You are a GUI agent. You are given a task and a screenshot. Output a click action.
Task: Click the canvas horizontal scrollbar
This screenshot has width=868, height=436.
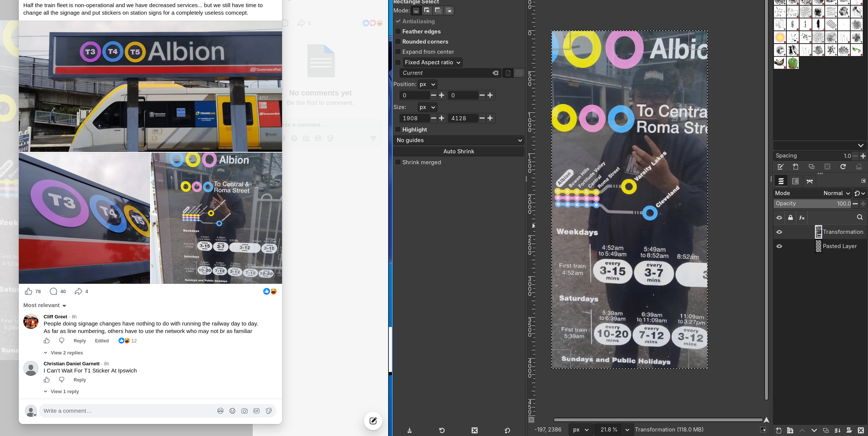tap(658, 420)
